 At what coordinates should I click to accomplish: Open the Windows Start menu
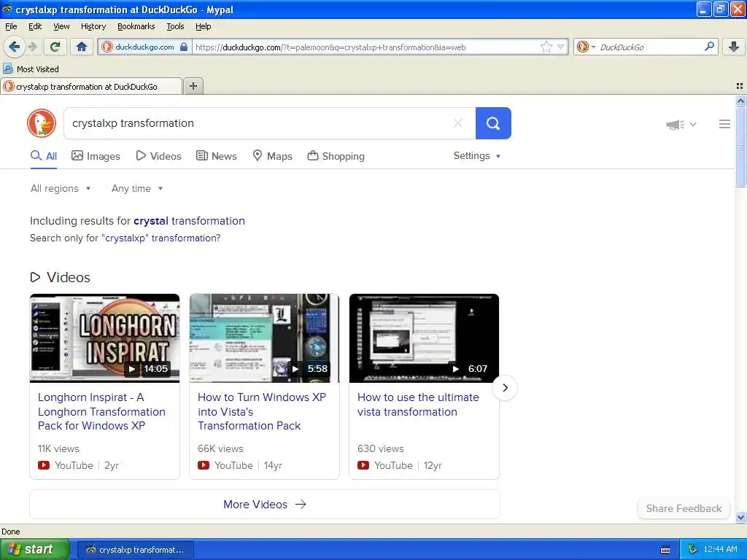tap(35, 549)
